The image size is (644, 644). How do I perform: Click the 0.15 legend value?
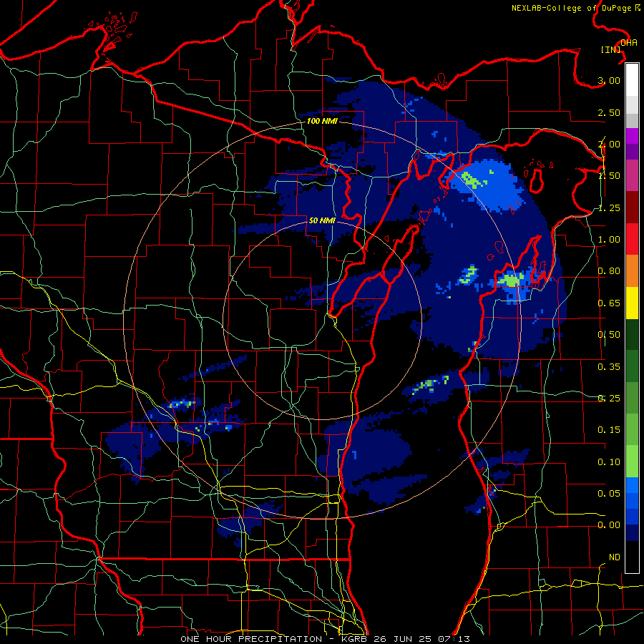609,430
